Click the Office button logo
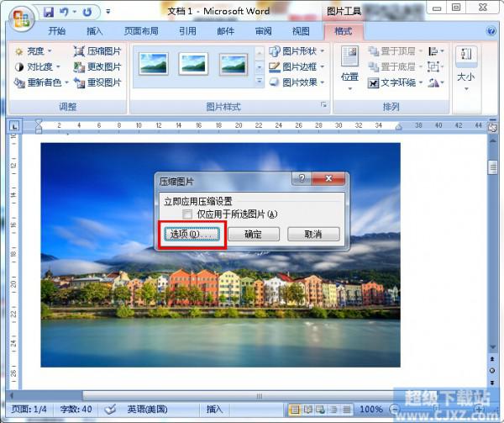 click(21, 19)
